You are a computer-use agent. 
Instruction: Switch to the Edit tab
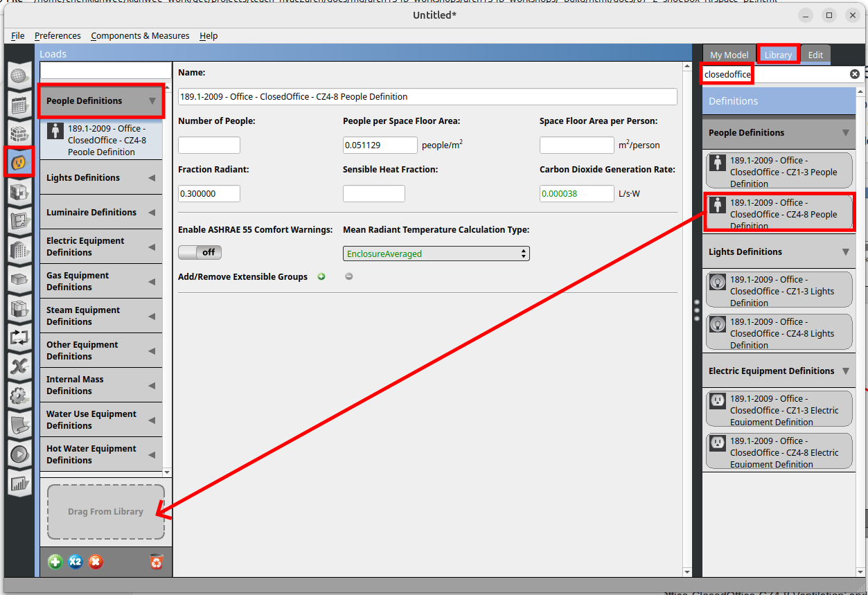coord(815,55)
